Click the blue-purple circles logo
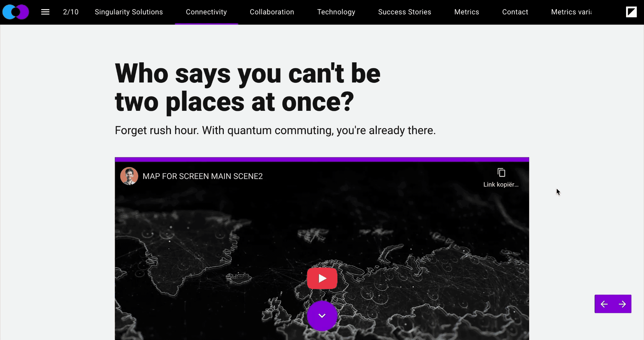Screen dimensions: 644x340 click(x=16, y=12)
